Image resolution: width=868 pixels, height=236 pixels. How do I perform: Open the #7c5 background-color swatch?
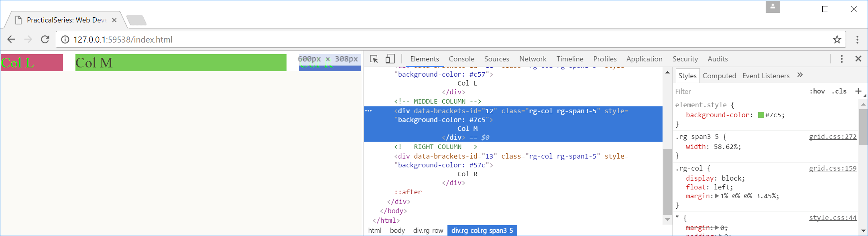pos(761,115)
